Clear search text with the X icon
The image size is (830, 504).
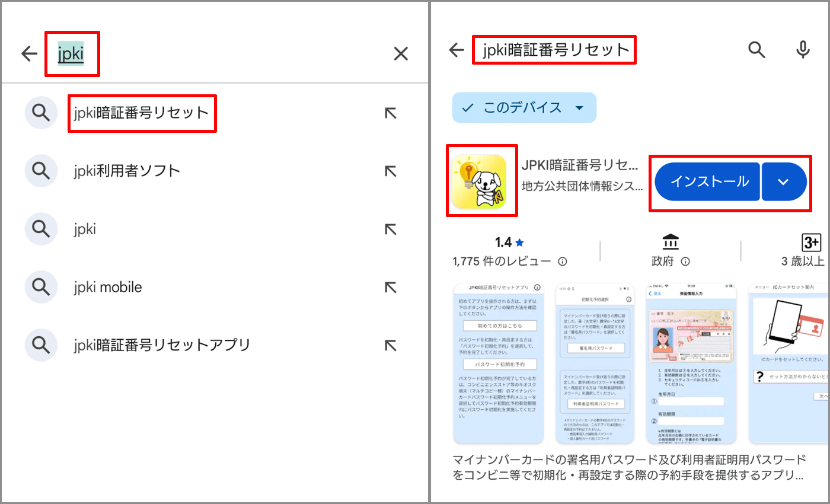point(401,54)
